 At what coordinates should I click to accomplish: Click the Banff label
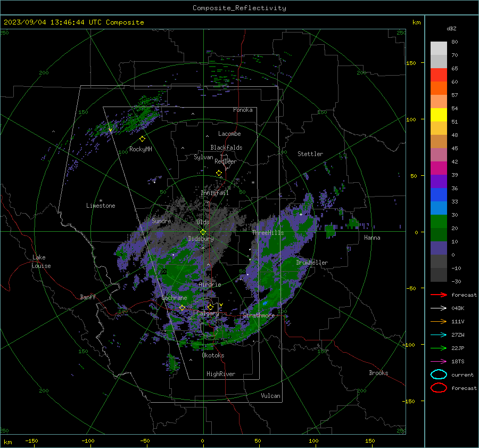point(88,297)
